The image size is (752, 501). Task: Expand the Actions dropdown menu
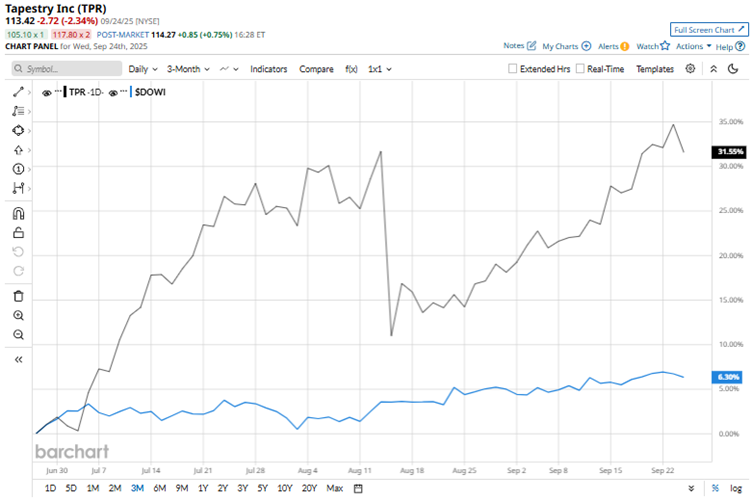pyautogui.click(x=693, y=46)
